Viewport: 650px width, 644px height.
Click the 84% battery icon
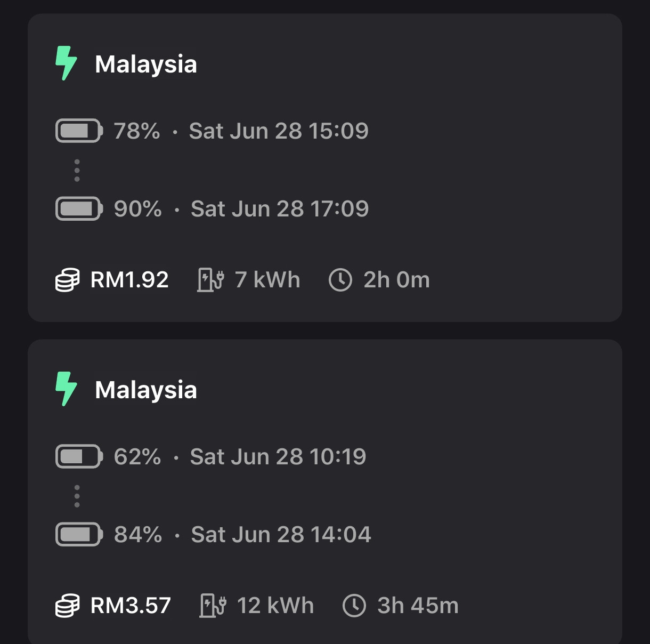[79, 534]
